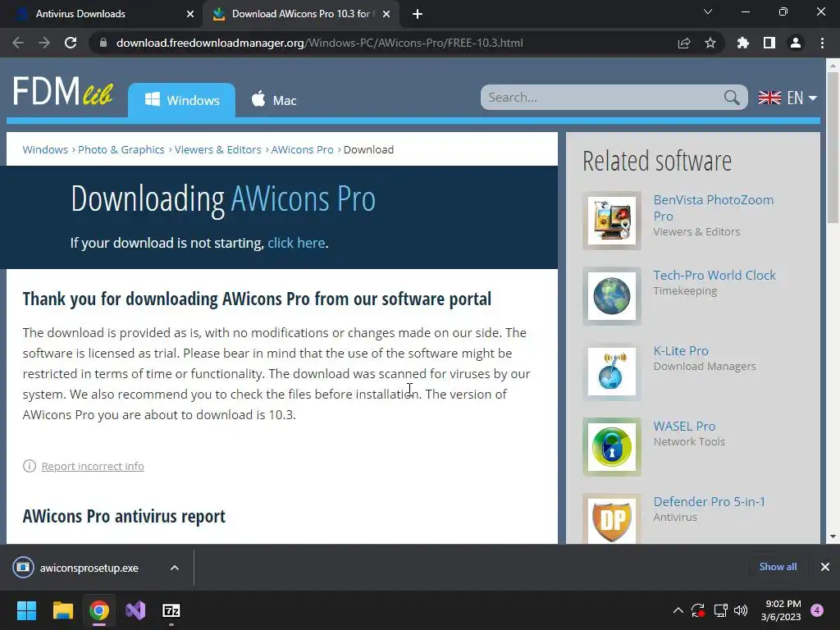Open Photo & Graphics breadcrumb
The height and width of the screenshot is (630, 840).
point(121,149)
